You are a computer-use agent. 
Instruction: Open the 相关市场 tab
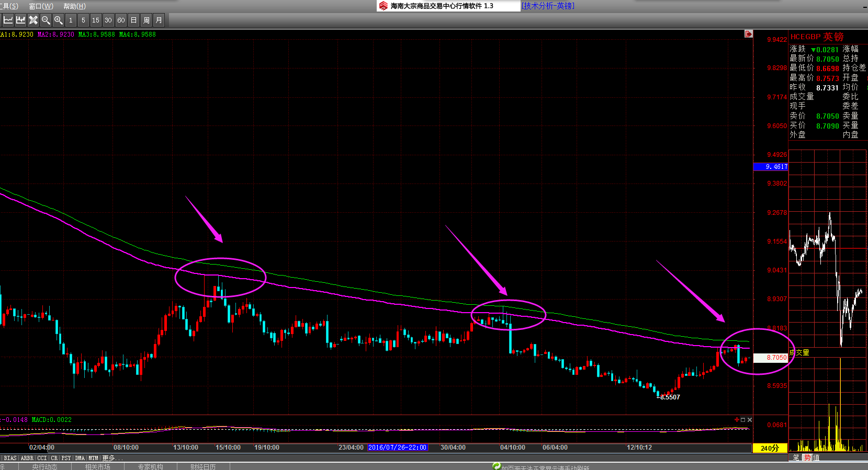pos(98,466)
